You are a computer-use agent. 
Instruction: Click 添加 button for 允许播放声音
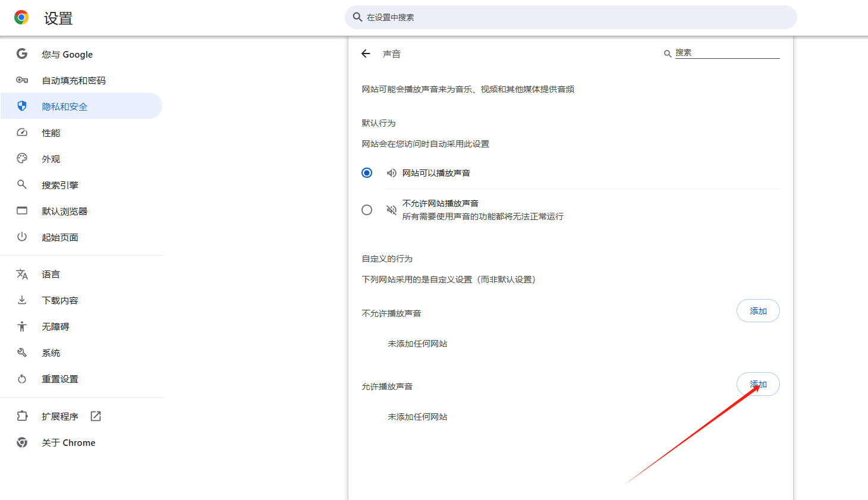pos(758,384)
